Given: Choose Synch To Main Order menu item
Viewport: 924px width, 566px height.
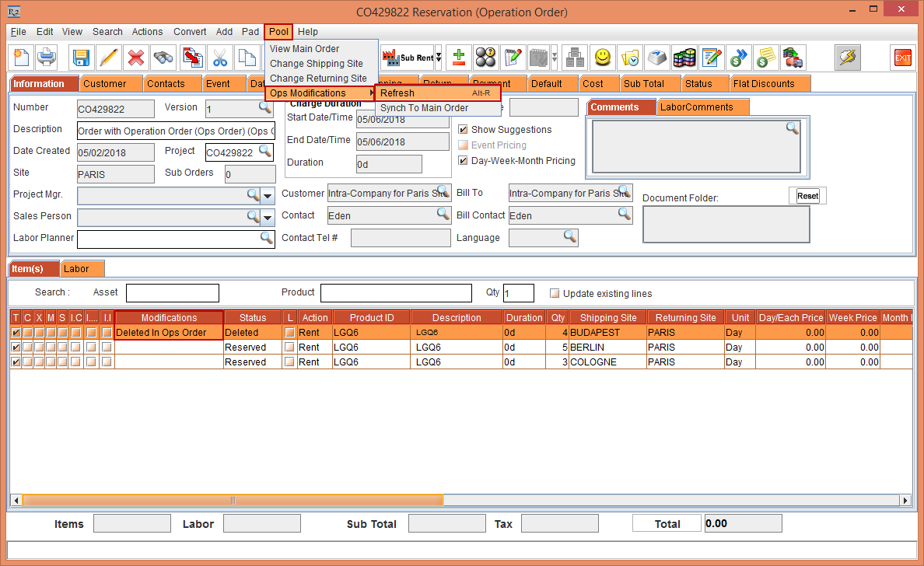Looking at the screenshot, I should coord(424,108).
